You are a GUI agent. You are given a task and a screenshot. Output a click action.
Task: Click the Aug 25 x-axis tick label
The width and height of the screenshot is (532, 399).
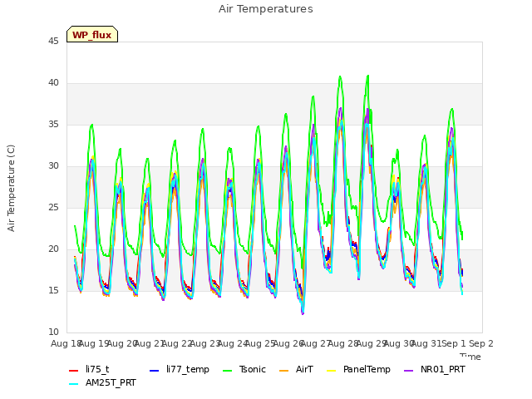coord(260,343)
